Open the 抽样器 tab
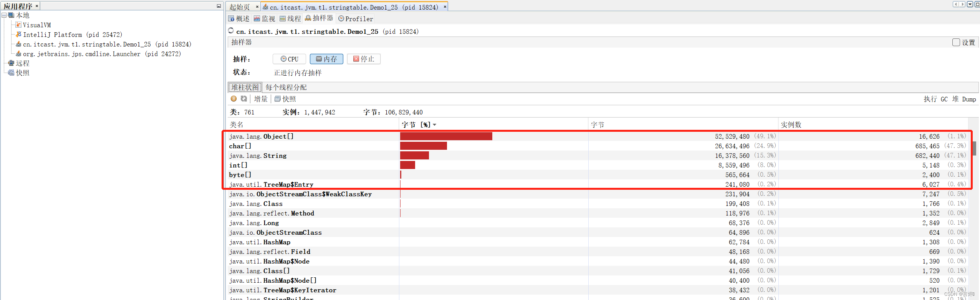The height and width of the screenshot is (300, 980). tap(319, 18)
